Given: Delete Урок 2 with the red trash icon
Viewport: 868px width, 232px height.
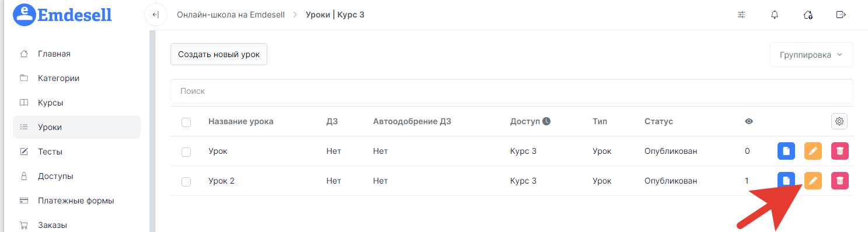Looking at the screenshot, I should [839, 181].
